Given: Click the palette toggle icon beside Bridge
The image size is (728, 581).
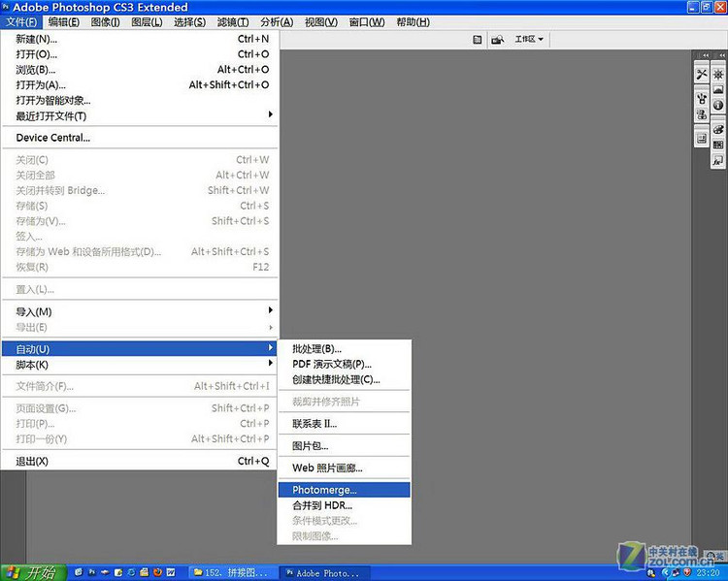Looking at the screenshot, I should click(478, 40).
